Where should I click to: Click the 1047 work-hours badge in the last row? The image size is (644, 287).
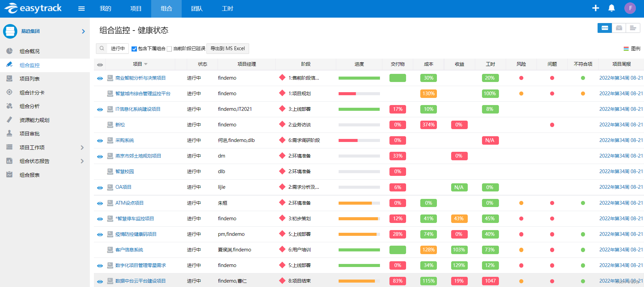(x=490, y=281)
